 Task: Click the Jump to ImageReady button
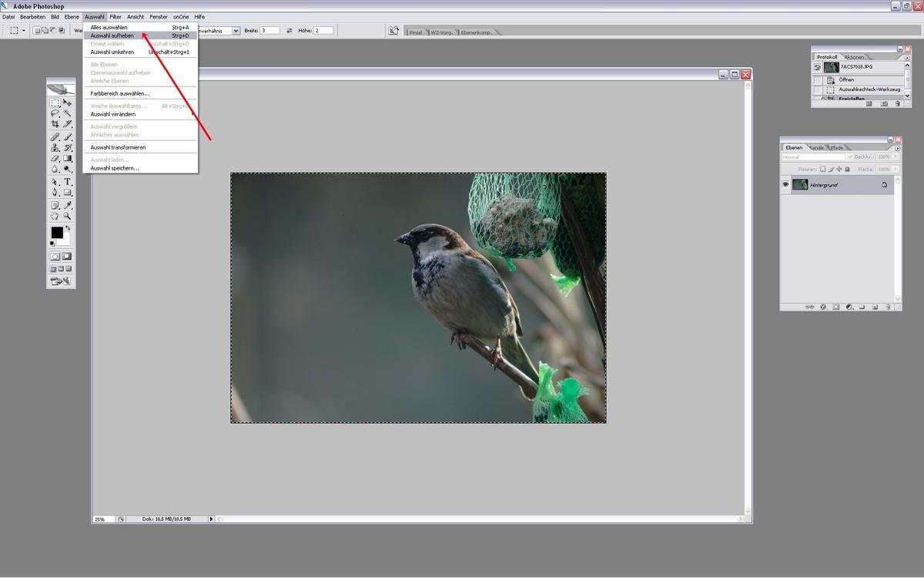[61, 281]
